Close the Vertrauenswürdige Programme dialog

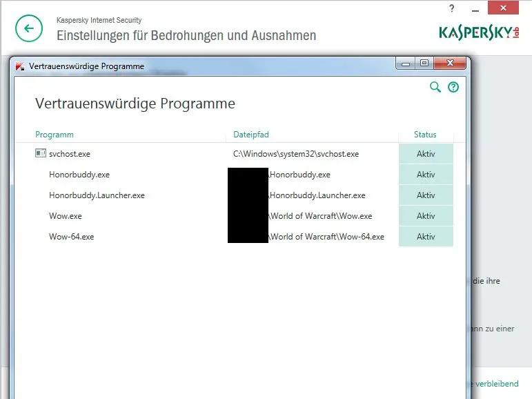450,63
